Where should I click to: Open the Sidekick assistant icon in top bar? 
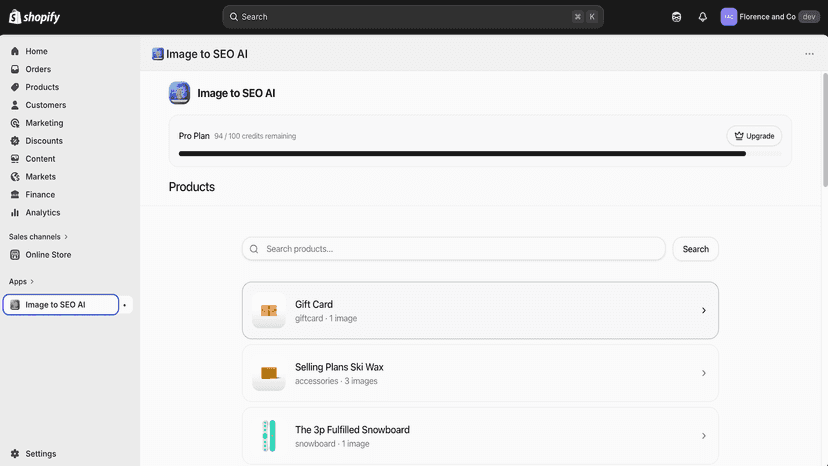tap(676, 17)
